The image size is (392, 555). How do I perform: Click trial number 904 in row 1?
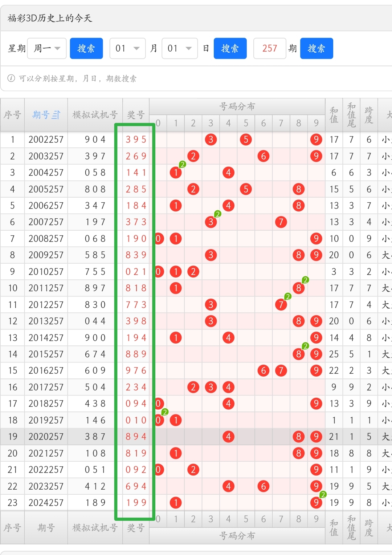point(95,139)
